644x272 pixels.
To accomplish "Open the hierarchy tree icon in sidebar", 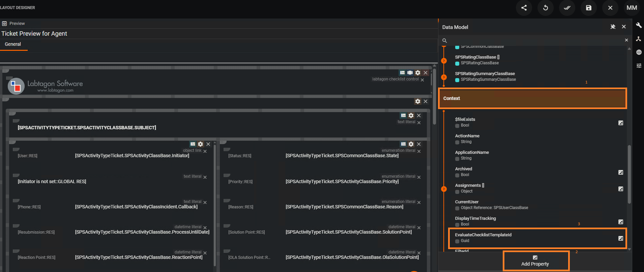I will [x=639, y=39].
